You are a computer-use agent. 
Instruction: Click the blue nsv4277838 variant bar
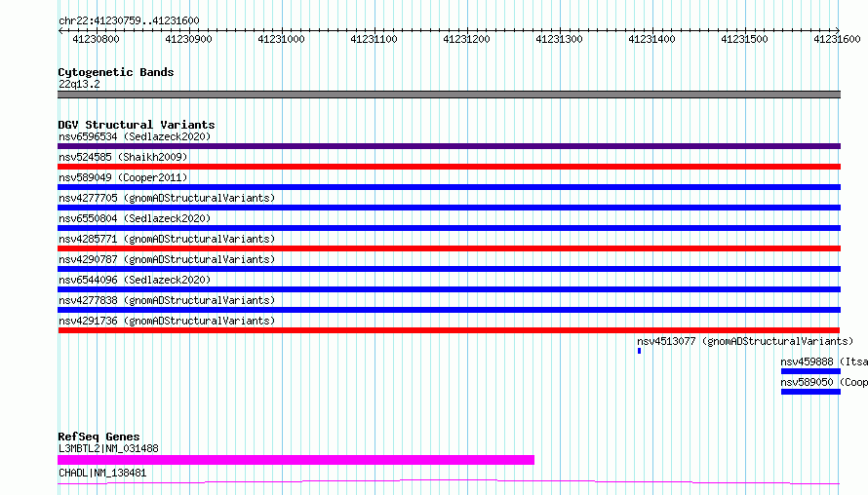click(449, 310)
